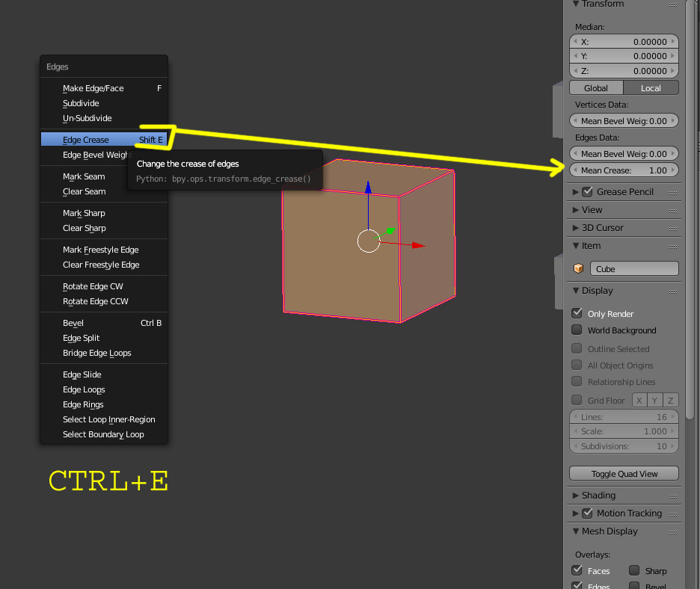Expand the Grease Pencil panel
The height and width of the screenshot is (589, 700).
[x=576, y=192]
